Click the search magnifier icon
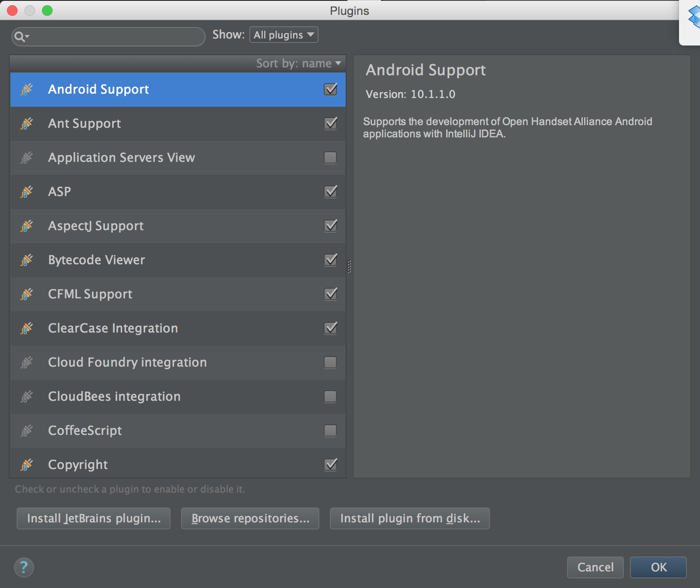 pyautogui.click(x=21, y=36)
